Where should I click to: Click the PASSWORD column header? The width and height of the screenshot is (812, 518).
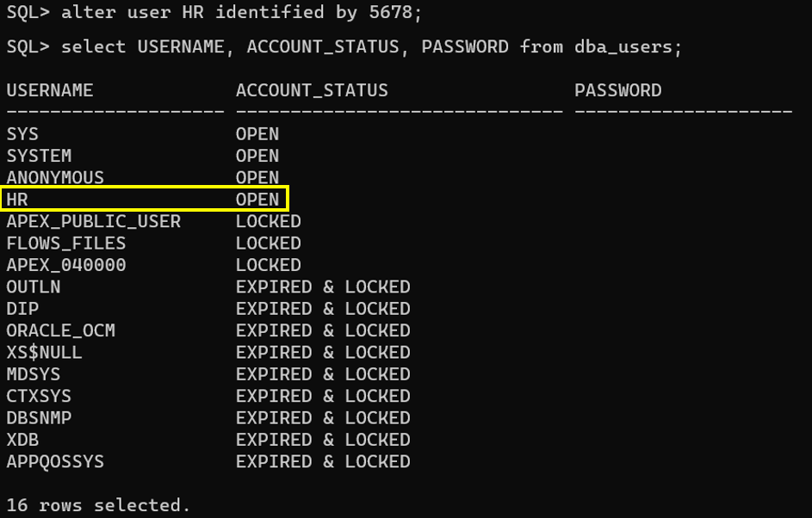click(617, 90)
